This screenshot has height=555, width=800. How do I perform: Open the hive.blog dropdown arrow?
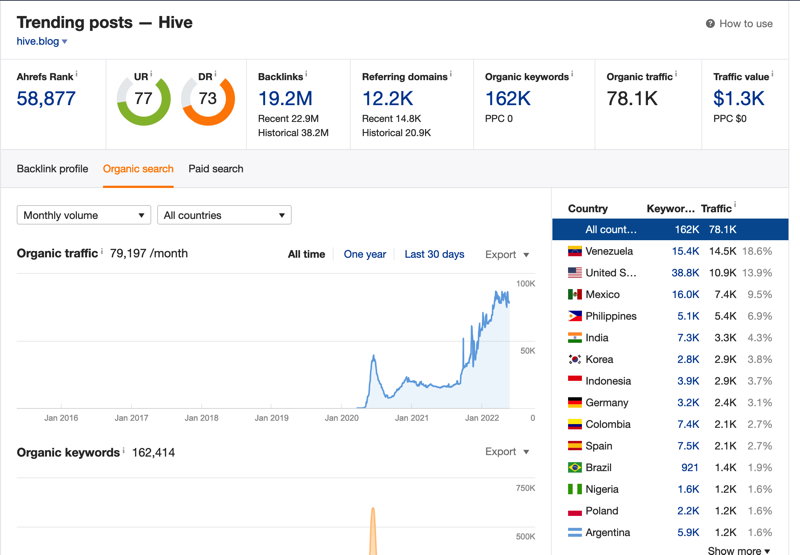(65, 42)
